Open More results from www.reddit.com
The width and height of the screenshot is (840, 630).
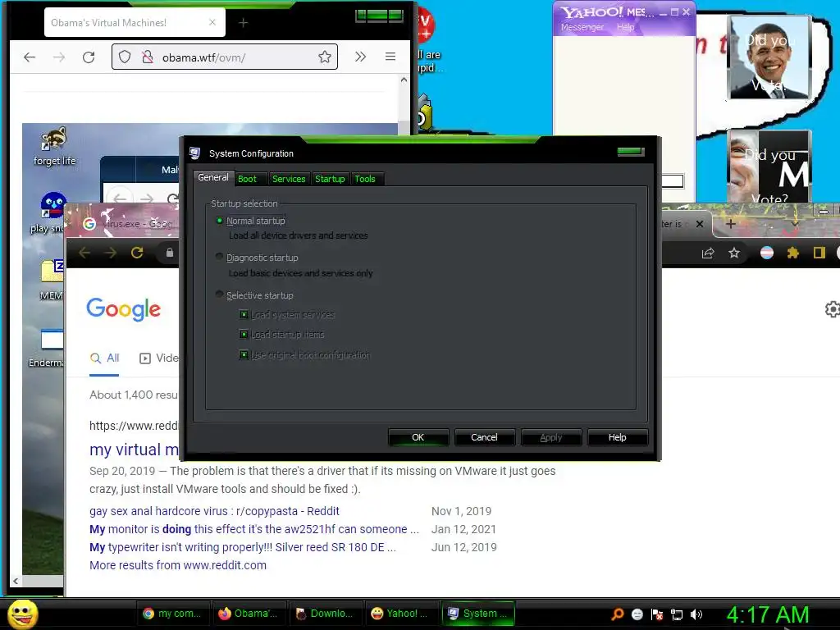pyautogui.click(x=178, y=565)
